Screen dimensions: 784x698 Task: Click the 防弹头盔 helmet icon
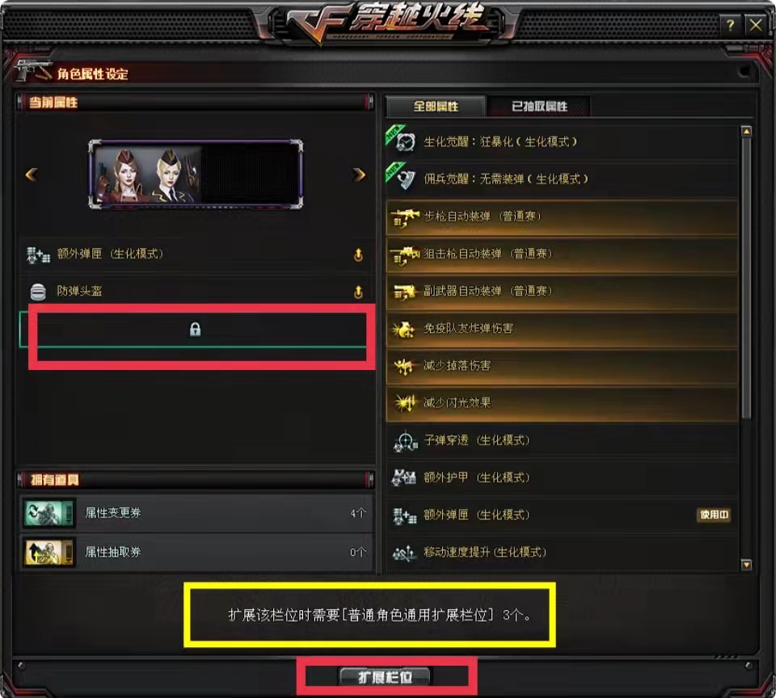point(38,292)
